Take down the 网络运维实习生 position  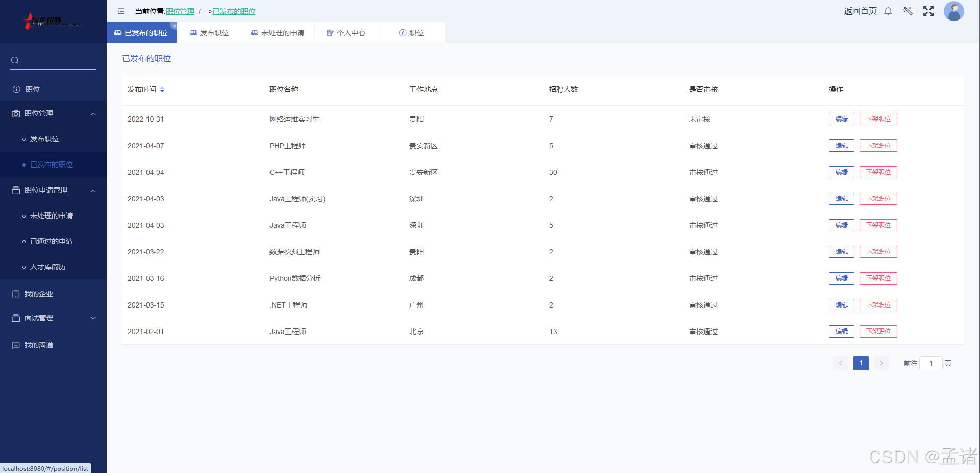click(x=878, y=119)
